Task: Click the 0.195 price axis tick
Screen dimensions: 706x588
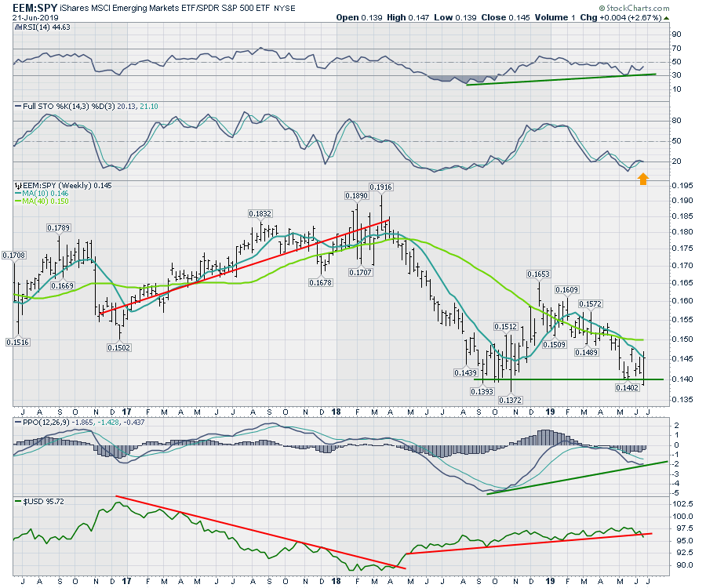Action: point(682,186)
